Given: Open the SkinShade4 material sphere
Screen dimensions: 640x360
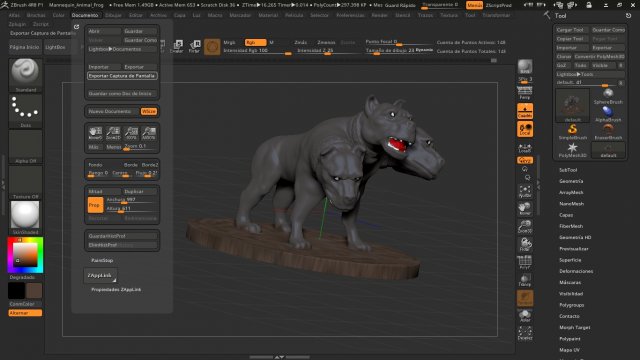Looking at the screenshot, I should (25, 217).
